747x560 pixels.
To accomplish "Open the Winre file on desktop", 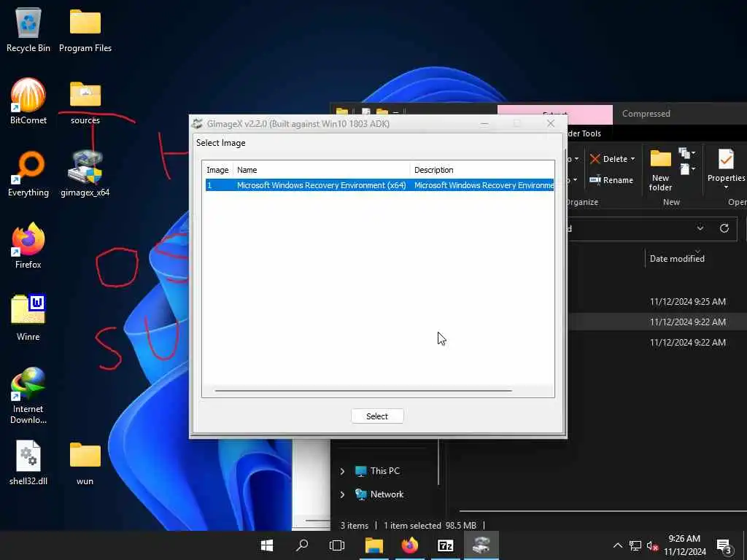I will point(28,318).
